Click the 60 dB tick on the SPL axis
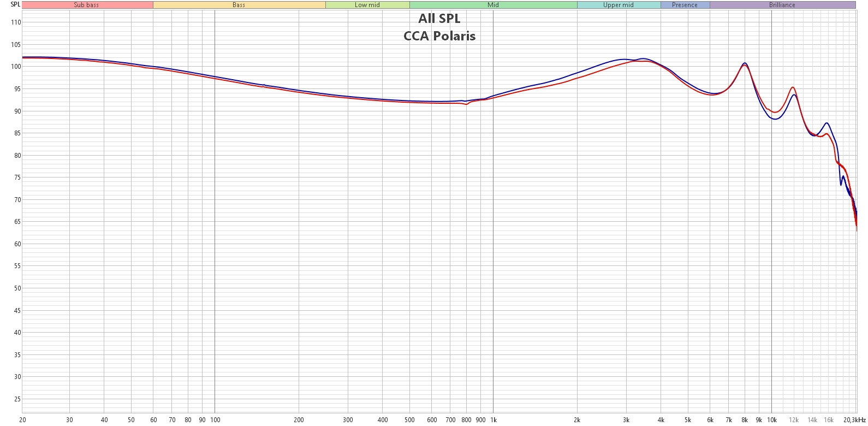The width and height of the screenshot is (868, 426). tap(17, 244)
